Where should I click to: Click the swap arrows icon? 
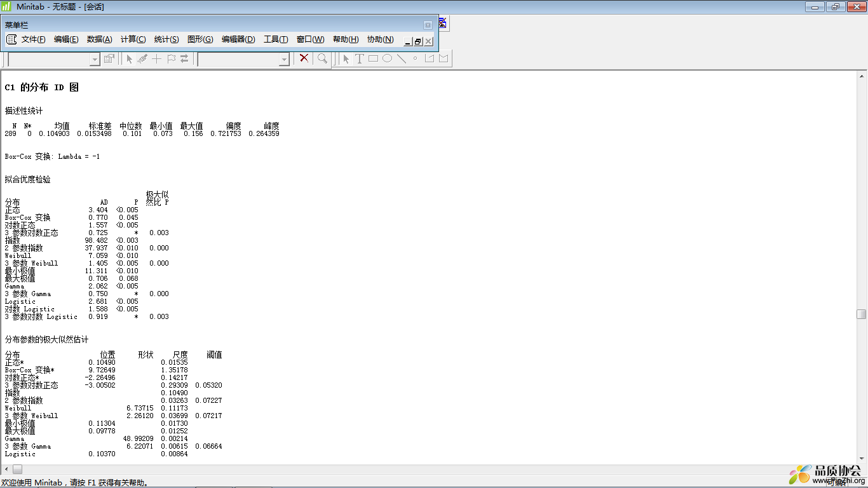pos(184,58)
